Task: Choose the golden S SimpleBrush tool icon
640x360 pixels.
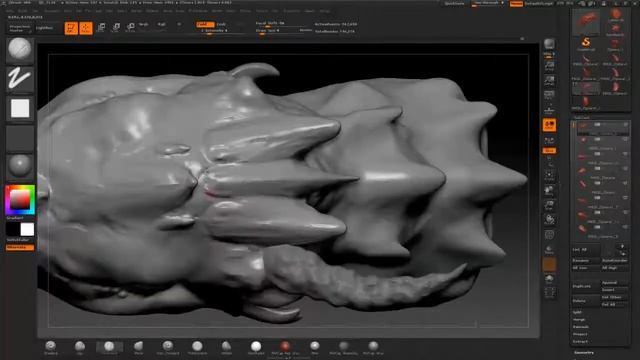Action: [586, 42]
